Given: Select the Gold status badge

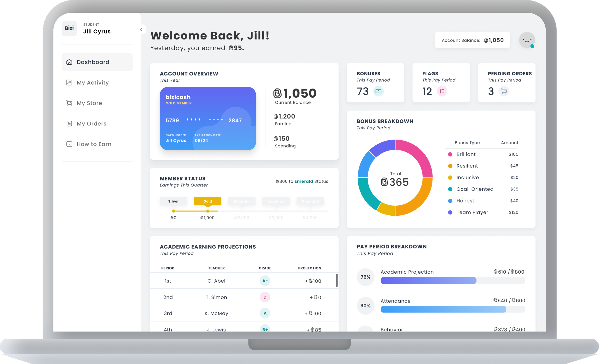Looking at the screenshot, I should (x=207, y=201).
